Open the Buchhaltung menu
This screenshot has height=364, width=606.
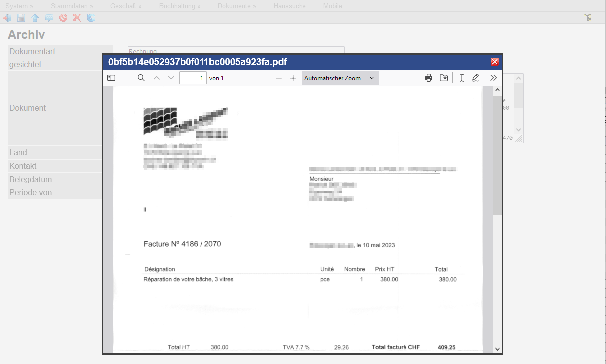(x=180, y=6)
